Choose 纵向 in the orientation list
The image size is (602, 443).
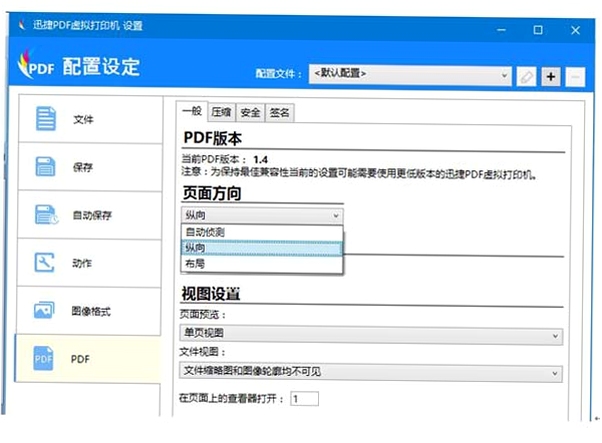262,248
